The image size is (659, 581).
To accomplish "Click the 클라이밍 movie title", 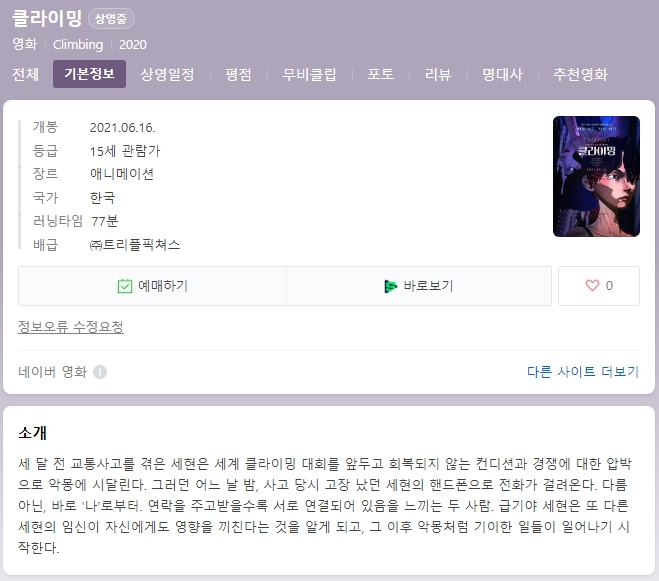I will tap(47, 18).
